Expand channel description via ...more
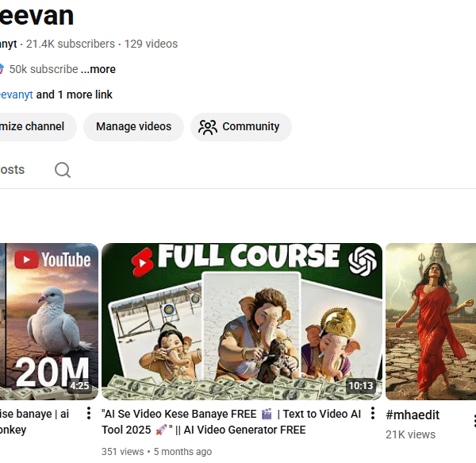This screenshot has height=463, width=476. click(x=98, y=69)
